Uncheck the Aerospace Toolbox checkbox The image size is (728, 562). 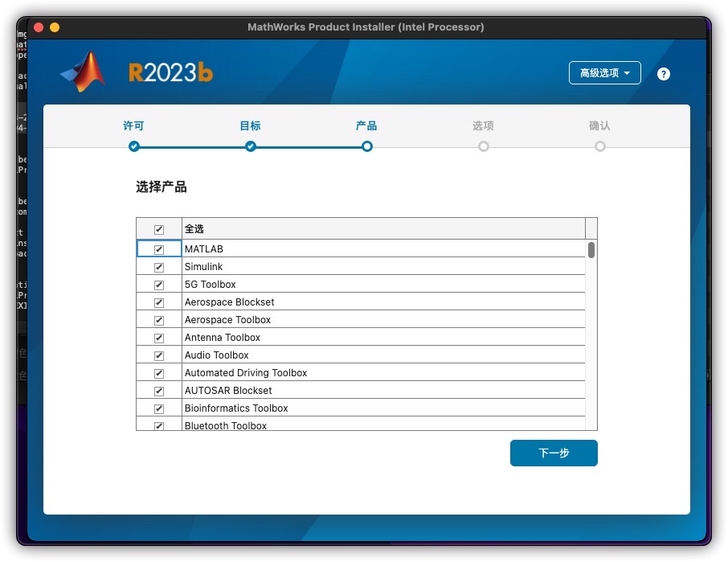point(159,320)
